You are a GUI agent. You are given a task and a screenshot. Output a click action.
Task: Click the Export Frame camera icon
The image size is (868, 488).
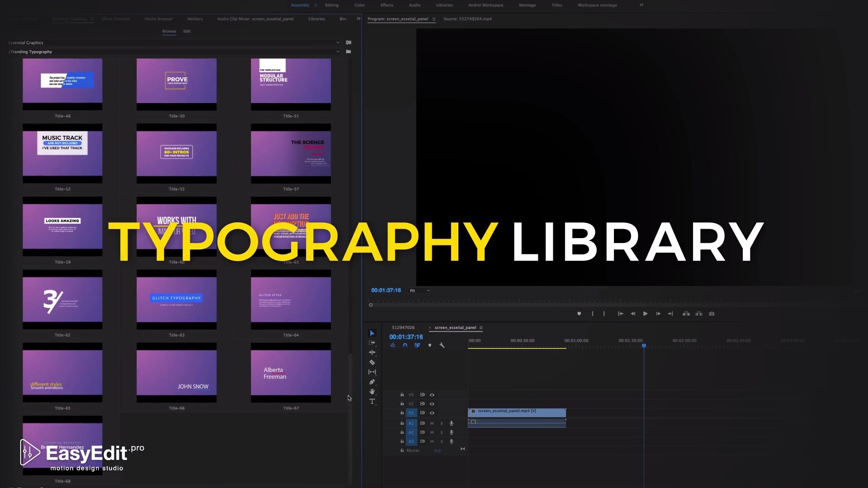pos(712,314)
